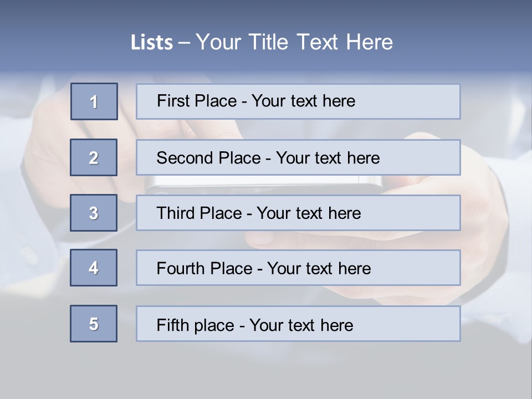Select the number 4 square
The height and width of the screenshot is (399, 532).
coord(94,268)
